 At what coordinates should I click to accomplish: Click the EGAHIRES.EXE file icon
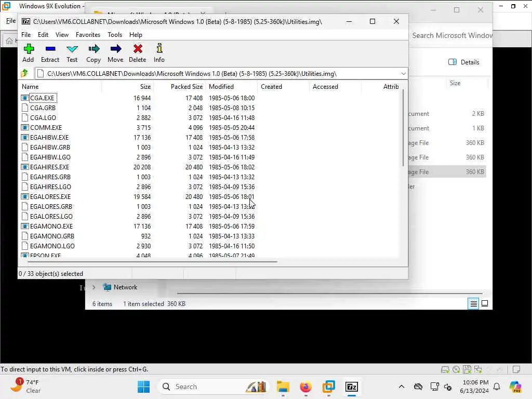24,167
